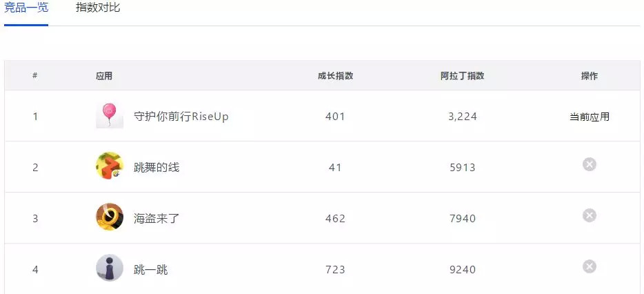Remove 跳舞的线 from competitor list
The width and height of the screenshot is (644, 294).
589,164
